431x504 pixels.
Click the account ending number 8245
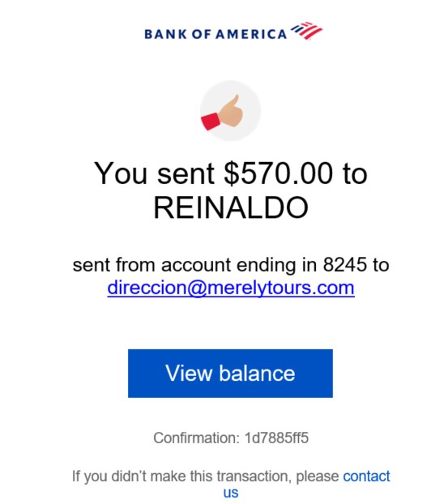[x=344, y=265]
